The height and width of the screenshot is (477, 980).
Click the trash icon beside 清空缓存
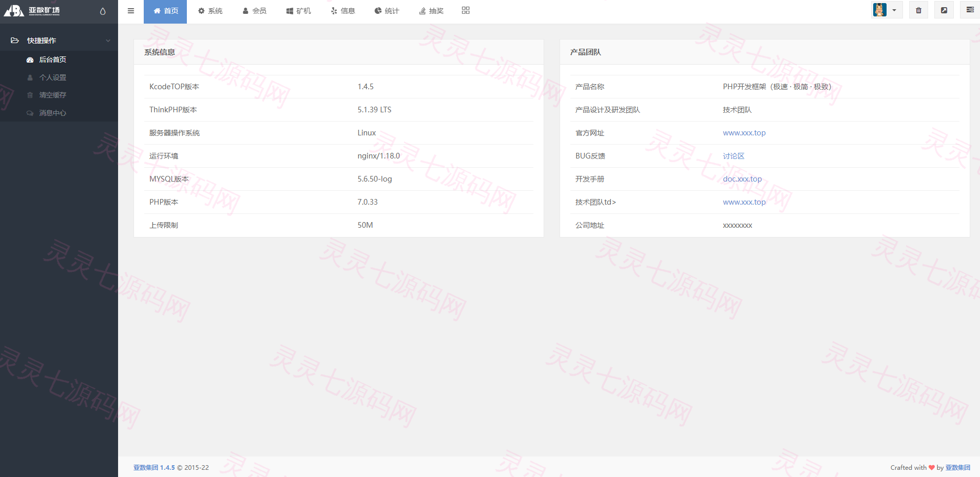tap(30, 95)
